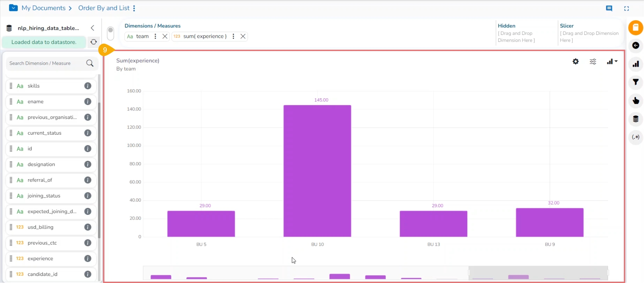Open the formula (.*) sidebar icon
Image resolution: width=644 pixels, height=283 pixels.
[x=636, y=137]
